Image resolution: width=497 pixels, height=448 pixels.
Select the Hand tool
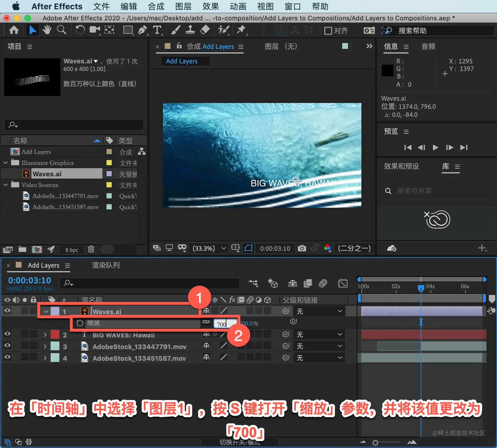coord(47,30)
